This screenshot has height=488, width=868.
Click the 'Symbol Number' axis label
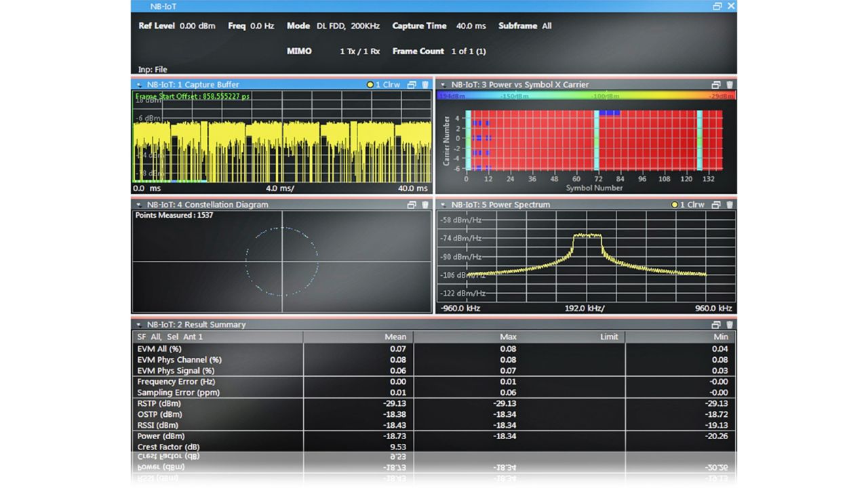pos(594,188)
